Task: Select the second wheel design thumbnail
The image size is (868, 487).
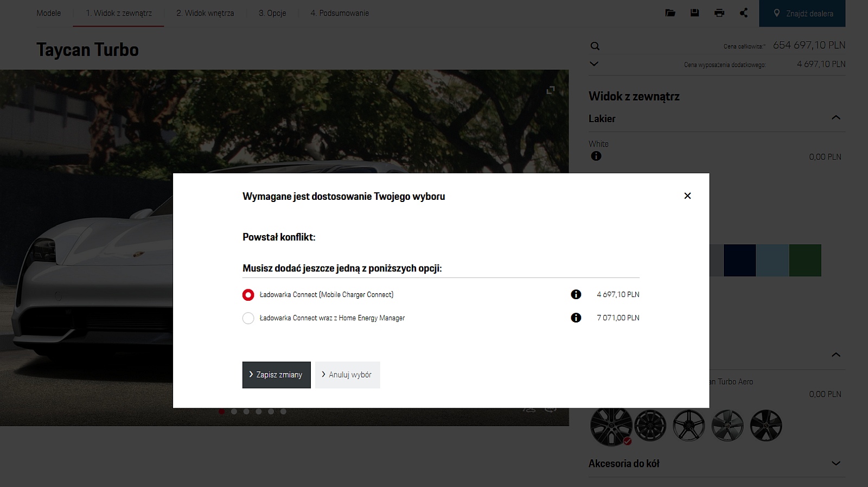Action: point(650,425)
